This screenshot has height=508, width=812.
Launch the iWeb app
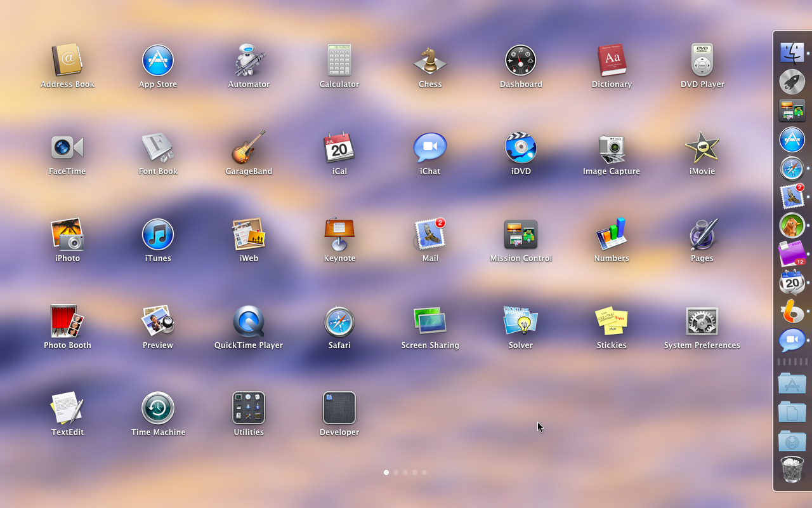click(x=249, y=234)
